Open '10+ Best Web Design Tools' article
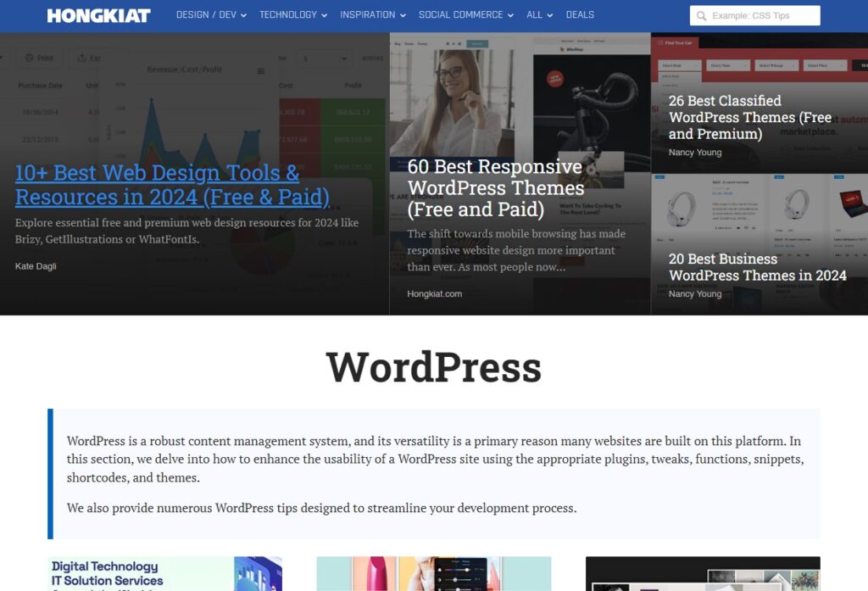The height and width of the screenshot is (591, 868). click(x=172, y=185)
